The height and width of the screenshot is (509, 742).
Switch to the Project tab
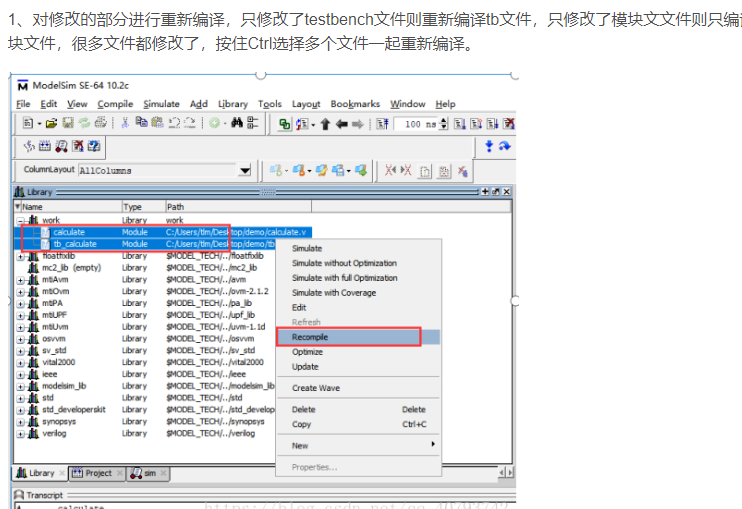pyautogui.click(x=98, y=473)
